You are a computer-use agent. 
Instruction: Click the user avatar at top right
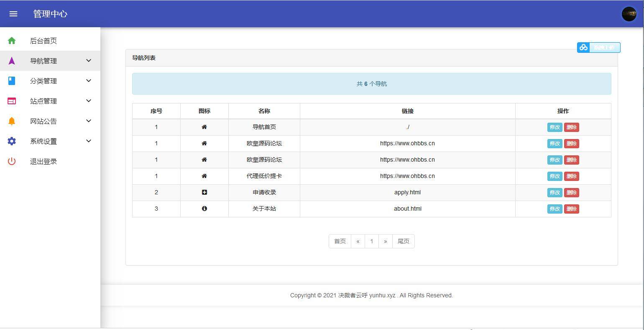click(629, 13)
